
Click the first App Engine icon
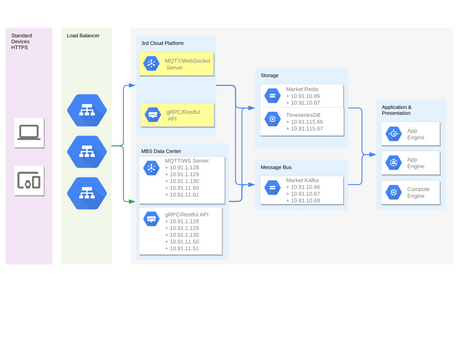point(394,134)
